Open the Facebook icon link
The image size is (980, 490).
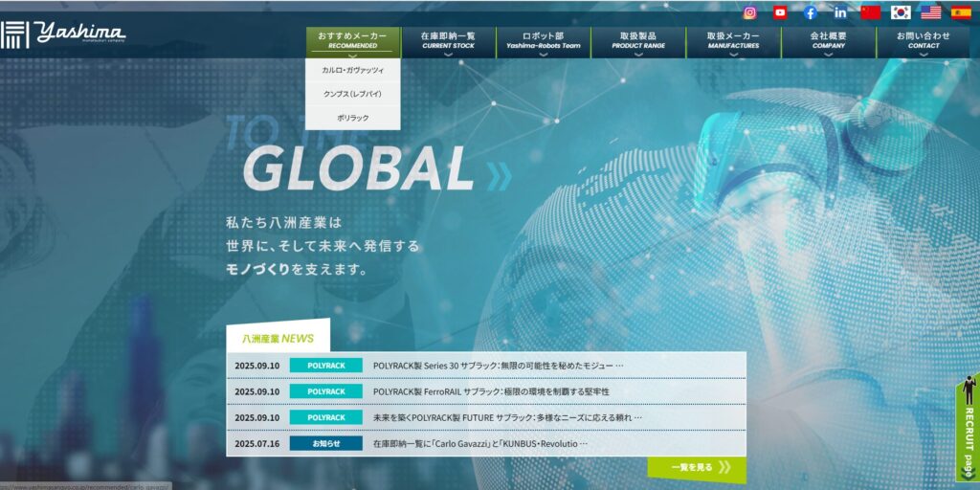click(810, 12)
